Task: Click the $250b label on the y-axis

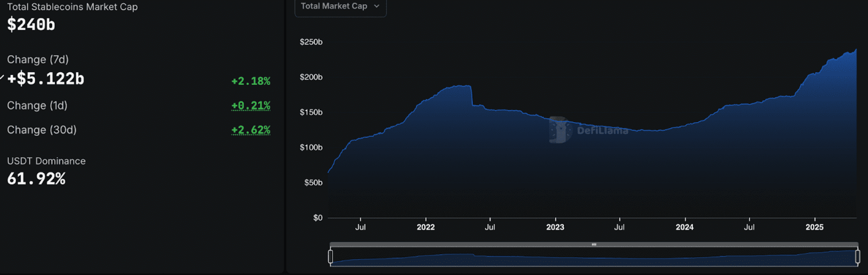Action: tap(311, 42)
